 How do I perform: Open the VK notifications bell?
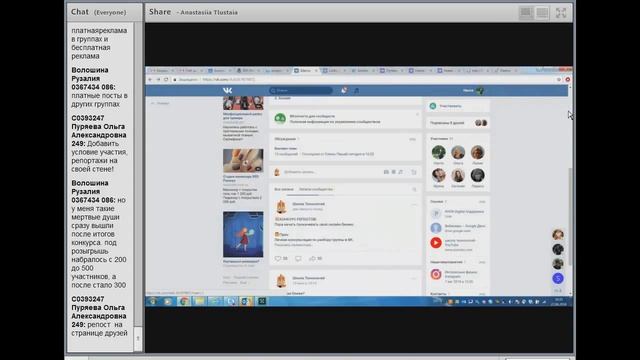point(344,90)
